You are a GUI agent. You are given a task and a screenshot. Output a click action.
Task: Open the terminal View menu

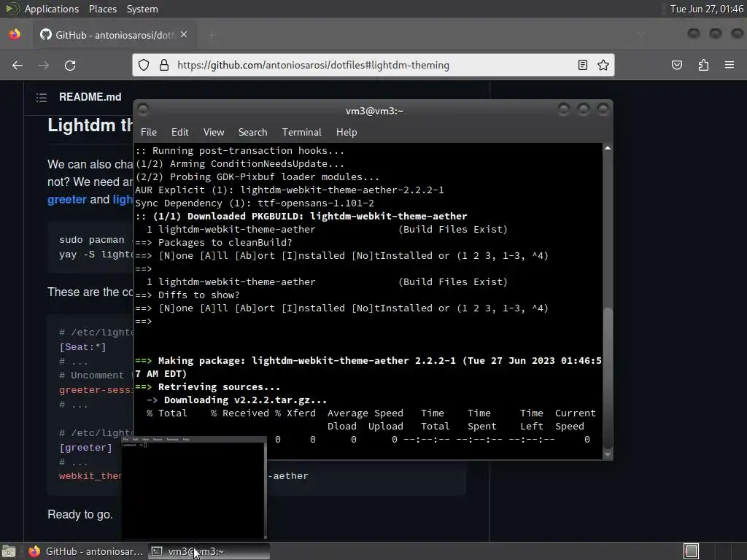[x=214, y=133]
